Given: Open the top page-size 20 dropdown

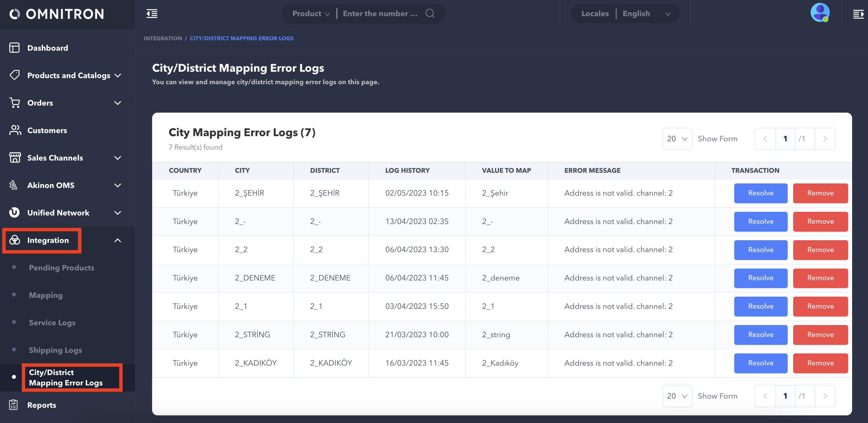Looking at the screenshot, I should pos(677,139).
